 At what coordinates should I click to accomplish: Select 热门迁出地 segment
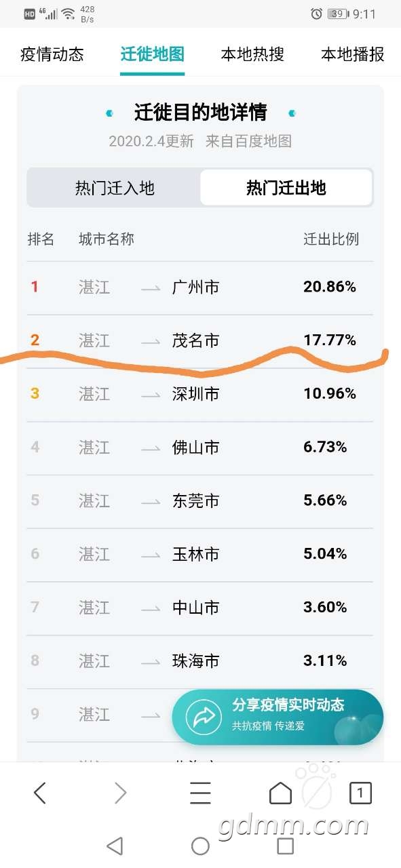tap(286, 188)
